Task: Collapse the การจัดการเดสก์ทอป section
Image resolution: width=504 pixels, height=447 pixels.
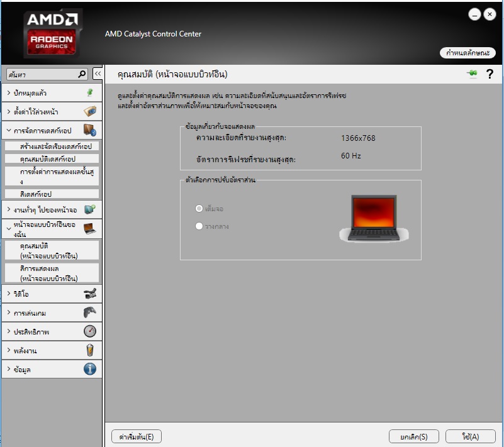Action: 9,130
